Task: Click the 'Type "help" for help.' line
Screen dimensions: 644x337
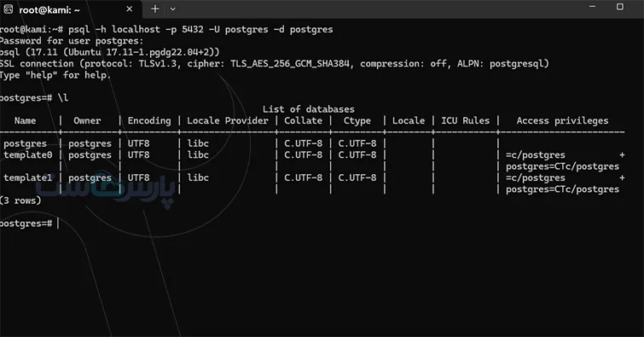Action: pyautogui.click(x=55, y=75)
